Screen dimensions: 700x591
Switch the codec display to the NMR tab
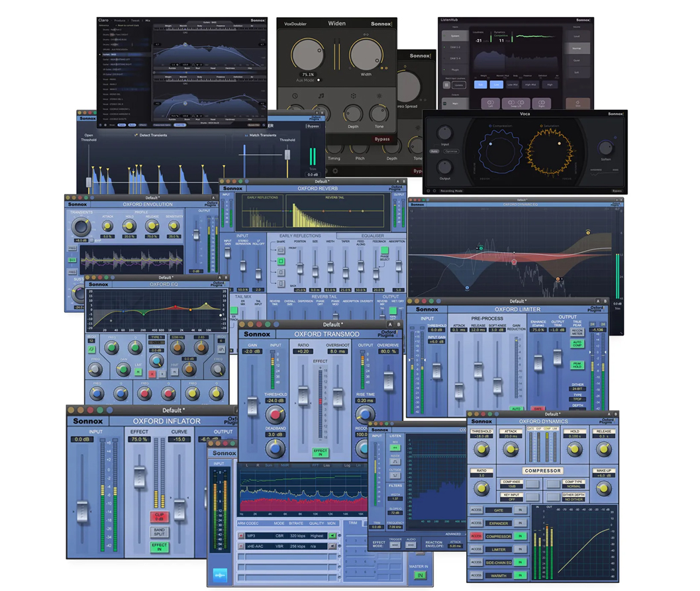(x=284, y=466)
